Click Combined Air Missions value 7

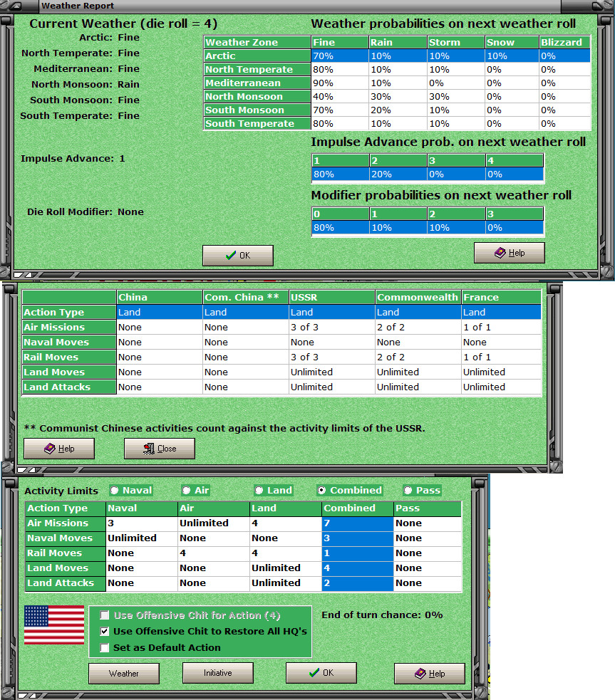[357, 523]
